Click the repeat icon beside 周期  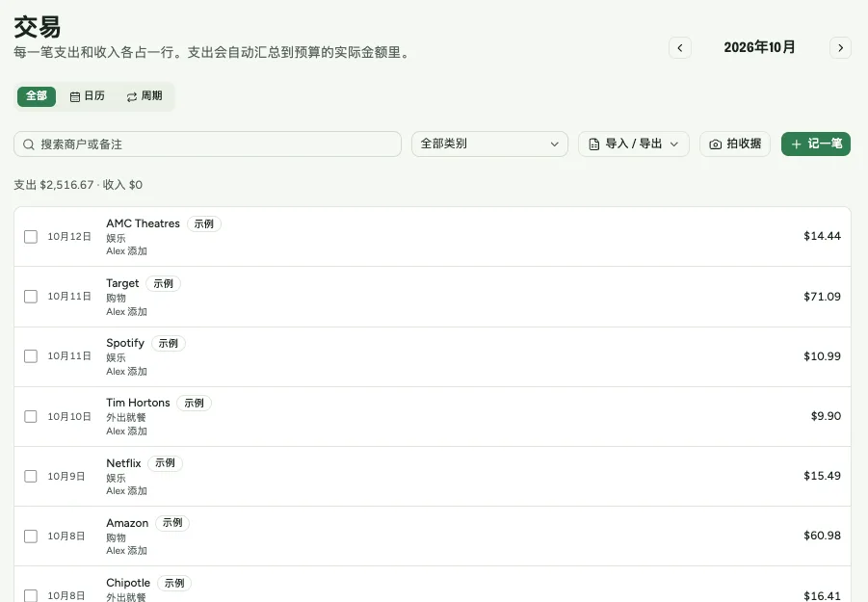click(x=132, y=97)
